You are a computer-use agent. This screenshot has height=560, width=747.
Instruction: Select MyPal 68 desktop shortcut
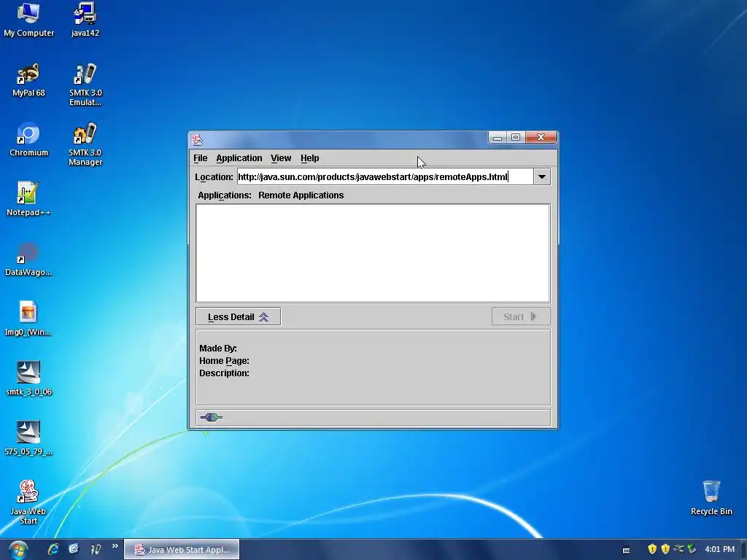[x=28, y=80]
